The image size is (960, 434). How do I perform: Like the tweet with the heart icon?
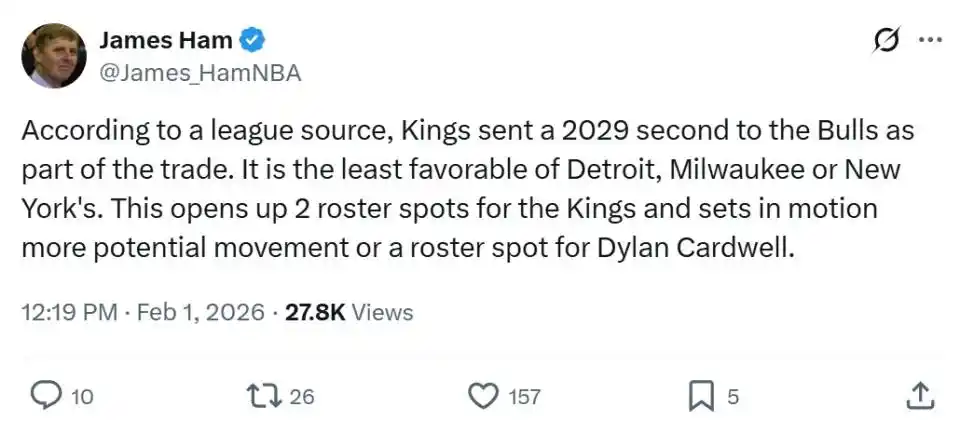(484, 397)
